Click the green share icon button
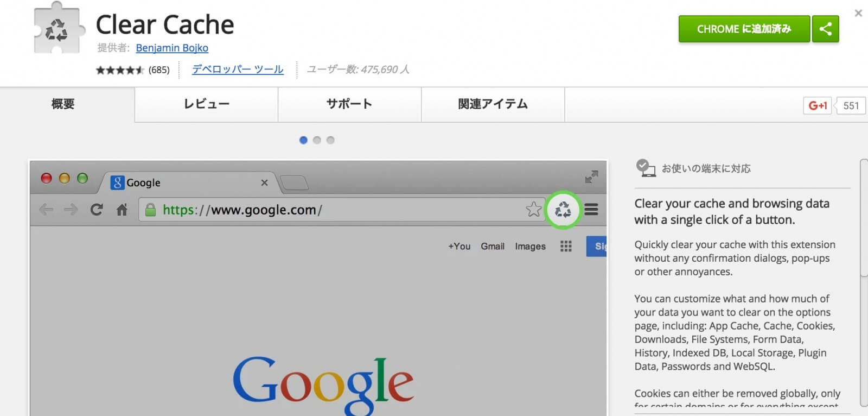868x416 pixels. (825, 29)
